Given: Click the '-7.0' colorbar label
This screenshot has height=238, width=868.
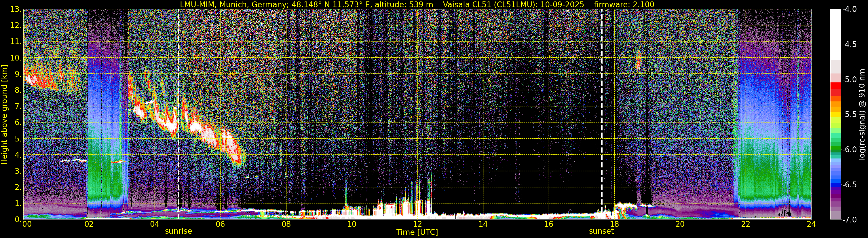Looking at the screenshot, I should pyautogui.click(x=850, y=220).
